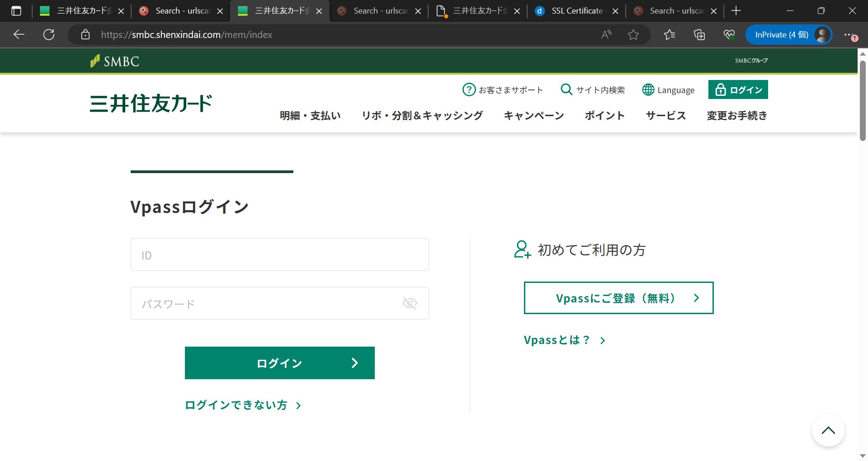Click the SMBC logo in green header
Viewport: 868px width, 461px height.
115,61
